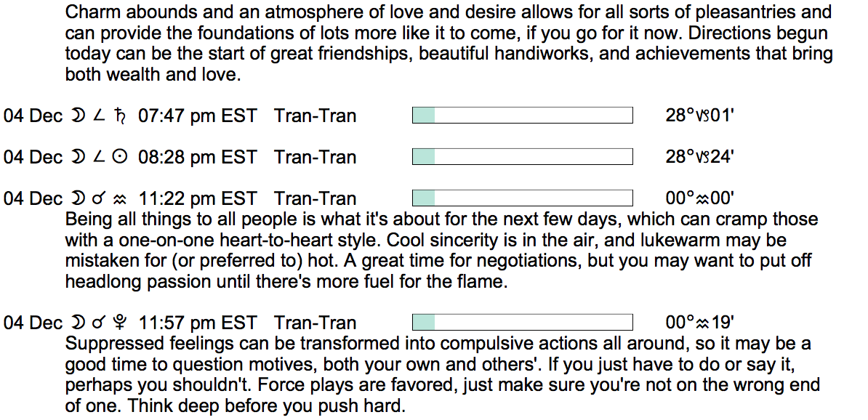Click the Tran-Tran label in the 11:22 pm row

tap(315, 199)
